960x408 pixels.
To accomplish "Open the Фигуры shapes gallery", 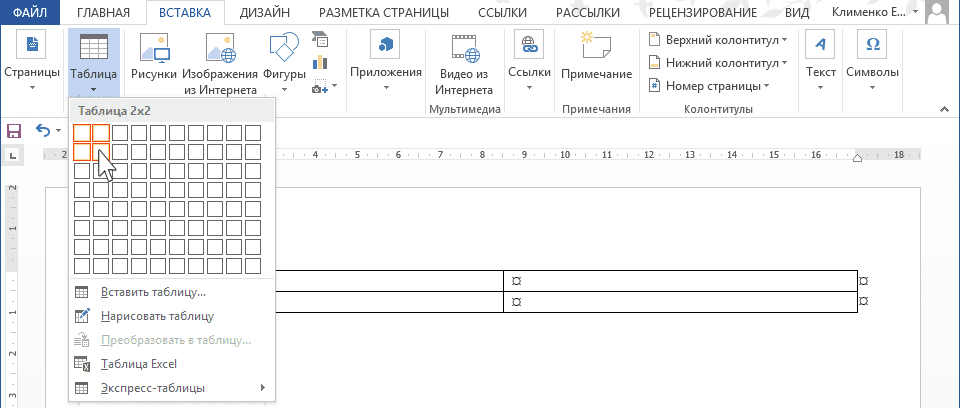I will tap(284, 47).
